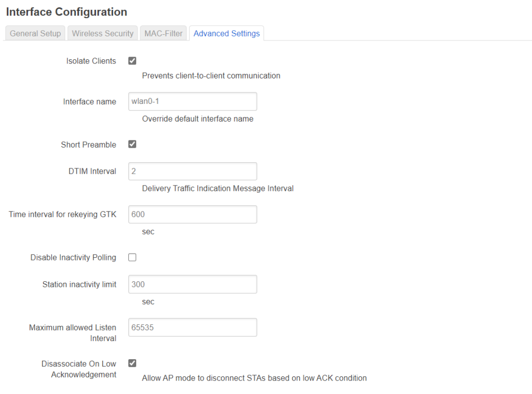This screenshot has height=394, width=532.
Task: Uncheck the Isolate Clients checkbox
Action: tap(132, 61)
